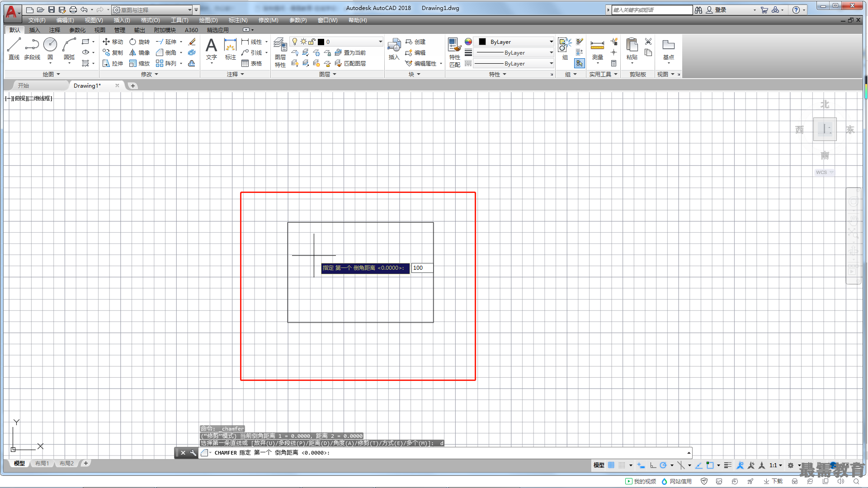
Task: Click the Save icon in quick access toolbar
Action: tap(51, 9)
